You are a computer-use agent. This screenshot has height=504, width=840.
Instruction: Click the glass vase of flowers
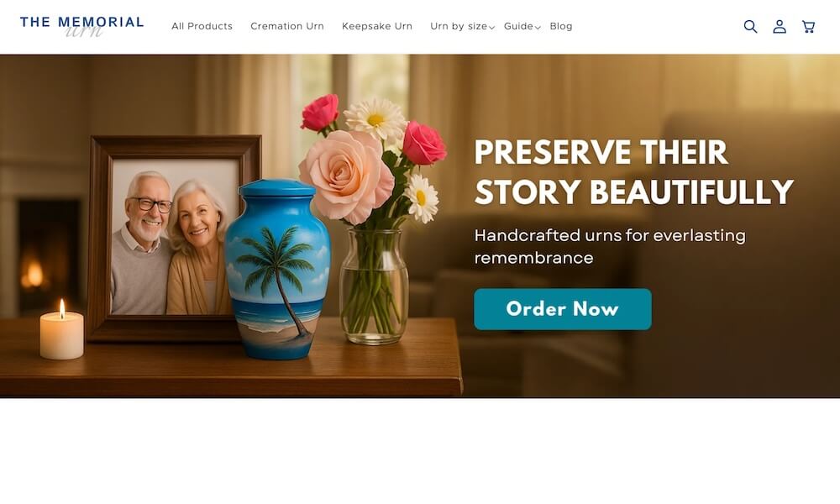[x=374, y=286]
